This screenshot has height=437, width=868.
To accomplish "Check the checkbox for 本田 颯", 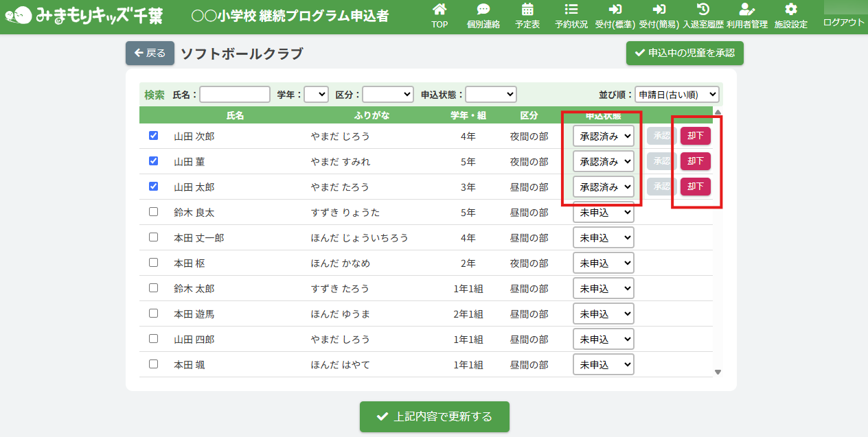I will pos(153,364).
